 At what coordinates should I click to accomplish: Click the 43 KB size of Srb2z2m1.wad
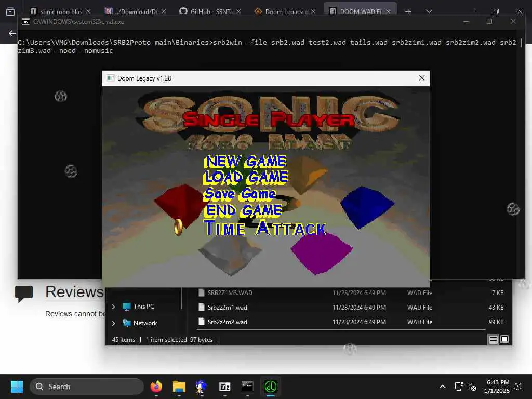tap(496, 307)
